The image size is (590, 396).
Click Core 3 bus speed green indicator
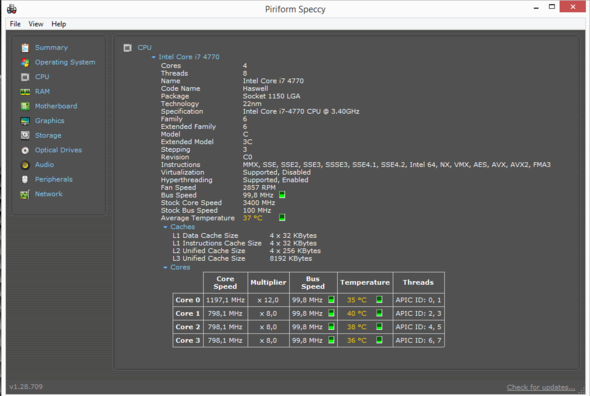pos(331,340)
